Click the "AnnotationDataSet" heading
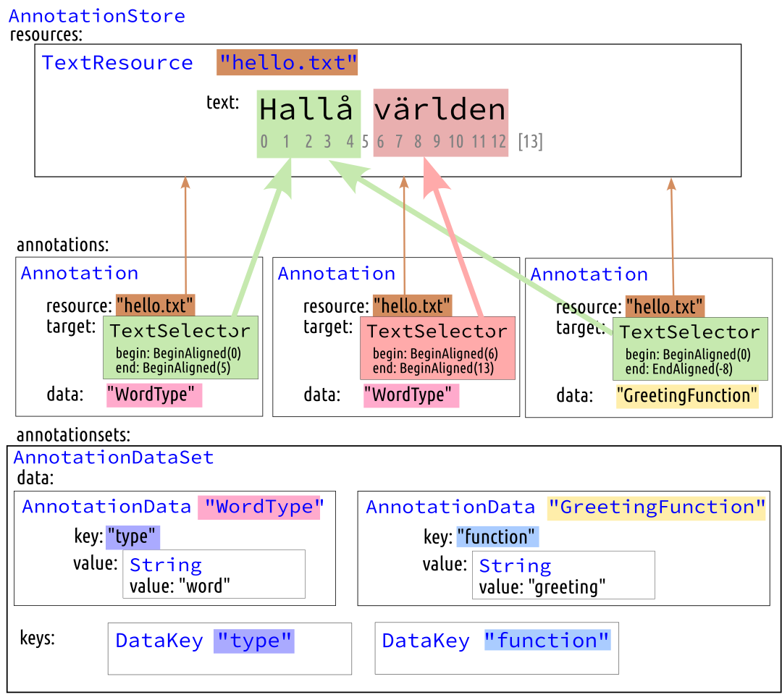This screenshot has width=782, height=700. [114, 457]
